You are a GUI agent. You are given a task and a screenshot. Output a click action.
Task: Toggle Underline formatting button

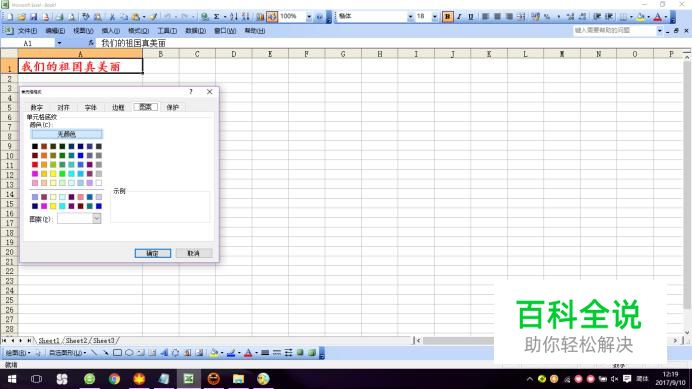(x=471, y=17)
